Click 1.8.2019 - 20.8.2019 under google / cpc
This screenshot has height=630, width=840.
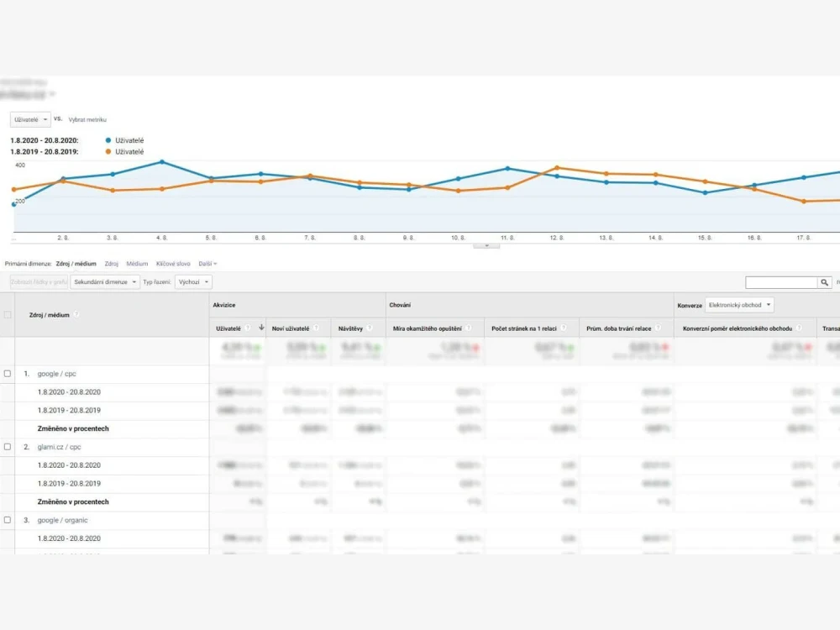point(69,411)
